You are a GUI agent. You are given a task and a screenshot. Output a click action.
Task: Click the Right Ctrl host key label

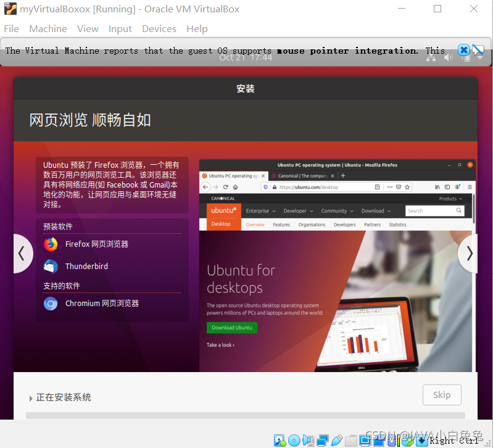point(454,441)
